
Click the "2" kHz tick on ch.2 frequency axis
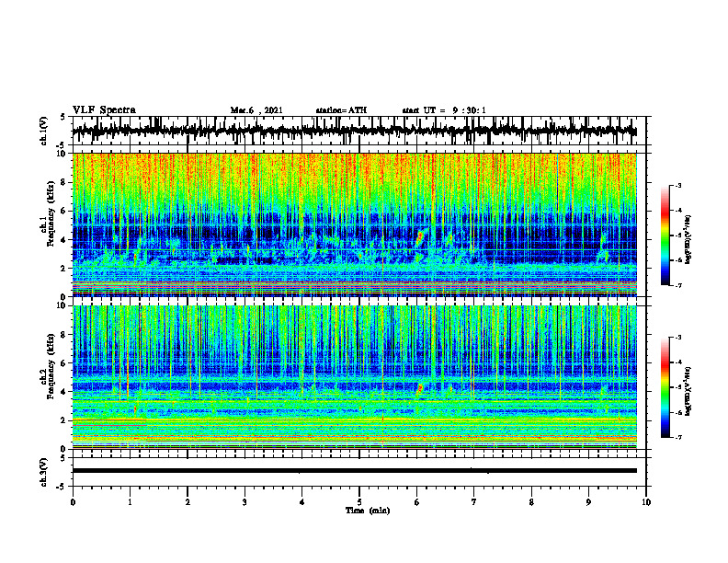(x=64, y=420)
